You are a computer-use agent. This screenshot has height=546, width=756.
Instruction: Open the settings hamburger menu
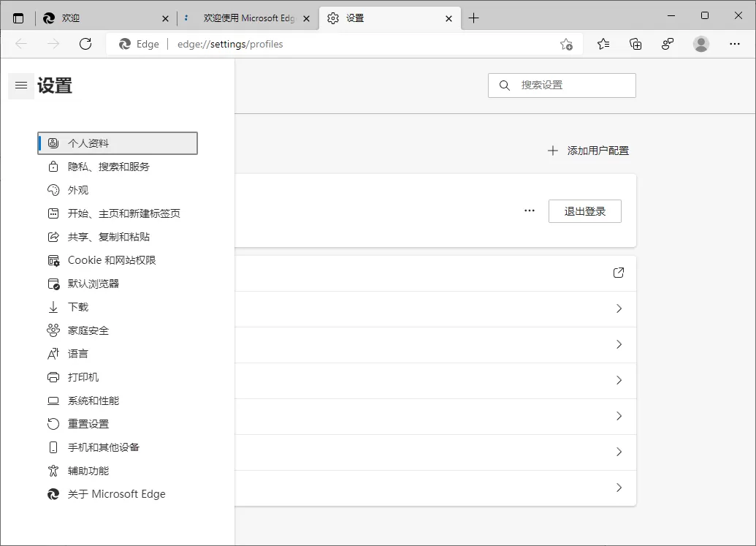pyautogui.click(x=20, y=86)
